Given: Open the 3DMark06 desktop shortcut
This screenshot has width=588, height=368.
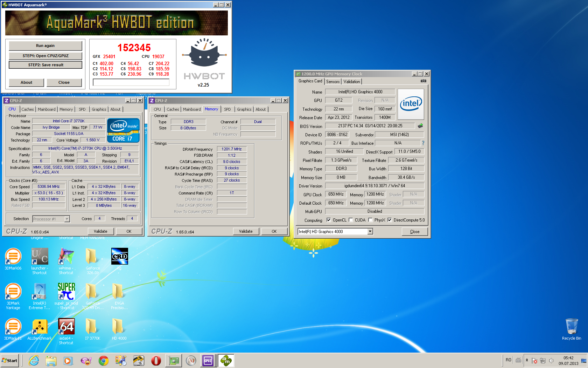Looking at the screenshot, I should (x=13, y=259).
